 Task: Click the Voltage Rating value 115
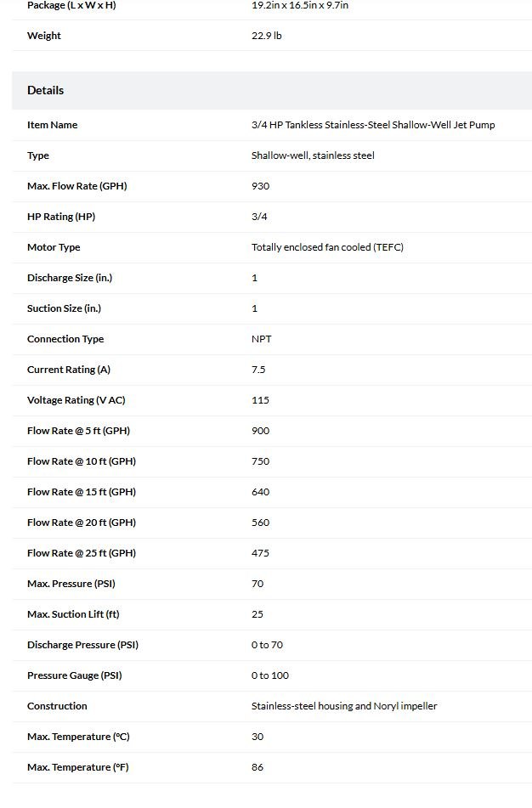tap(260, 400)
